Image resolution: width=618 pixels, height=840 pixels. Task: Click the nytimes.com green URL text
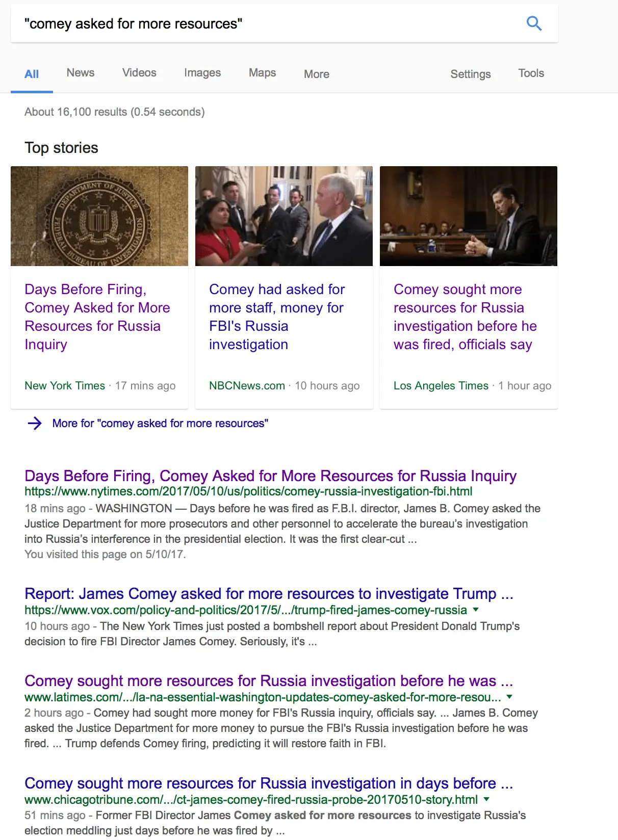pos(248,492)
